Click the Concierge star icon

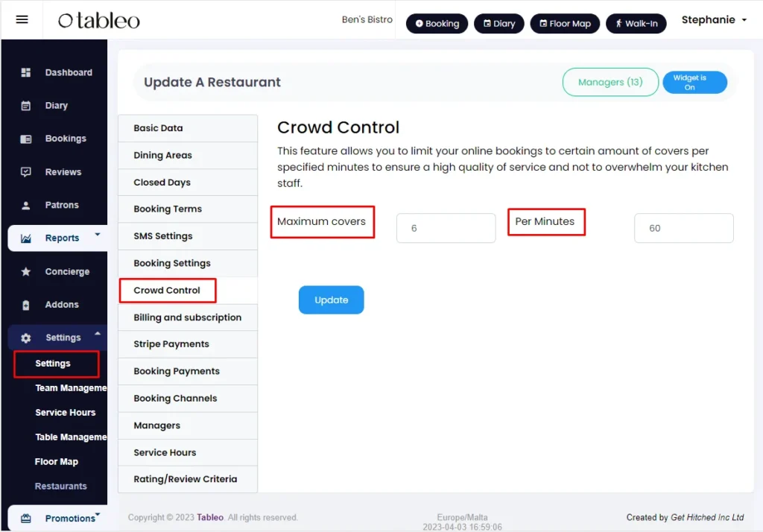(x=26, y=272)
